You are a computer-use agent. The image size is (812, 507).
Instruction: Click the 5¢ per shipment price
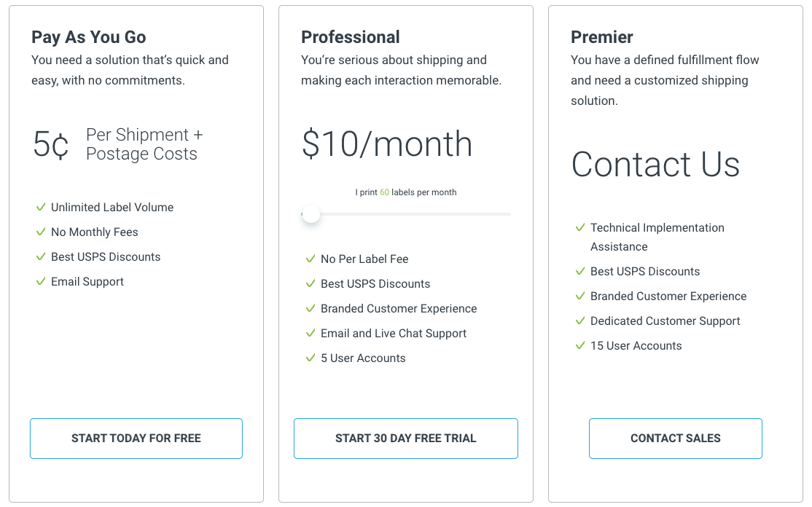(x=51, y=145)
